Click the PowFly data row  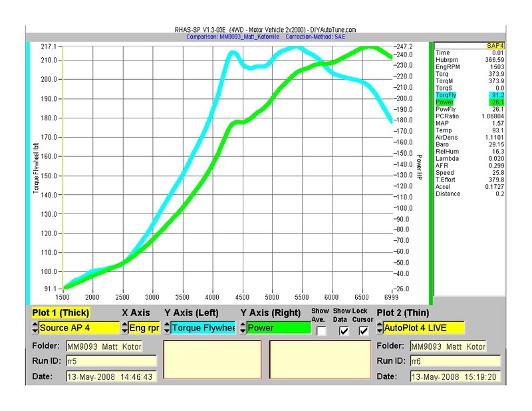(x=470, y=109)
